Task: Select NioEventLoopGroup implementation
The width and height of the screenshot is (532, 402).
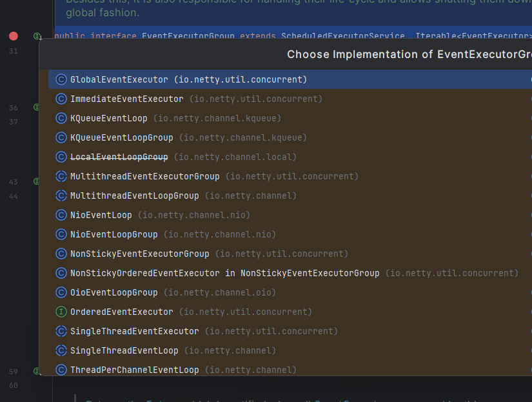Action: point(290,234)
